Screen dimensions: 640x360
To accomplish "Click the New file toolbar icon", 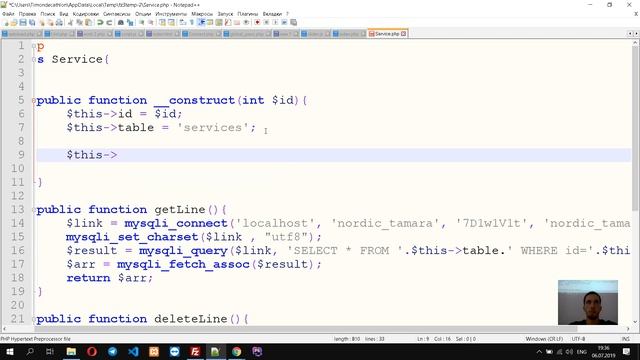I will tap(6, 22).
